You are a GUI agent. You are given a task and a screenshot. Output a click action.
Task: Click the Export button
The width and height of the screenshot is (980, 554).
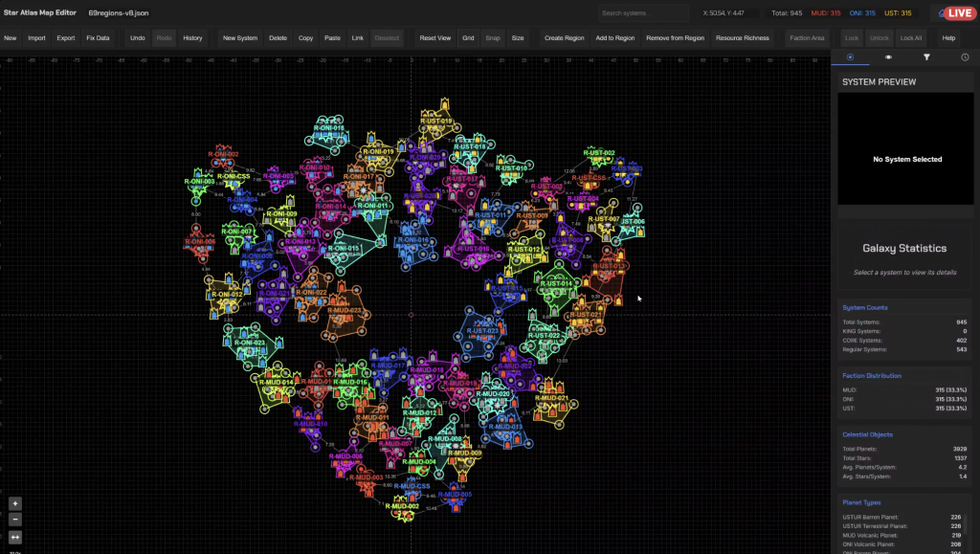66,38
